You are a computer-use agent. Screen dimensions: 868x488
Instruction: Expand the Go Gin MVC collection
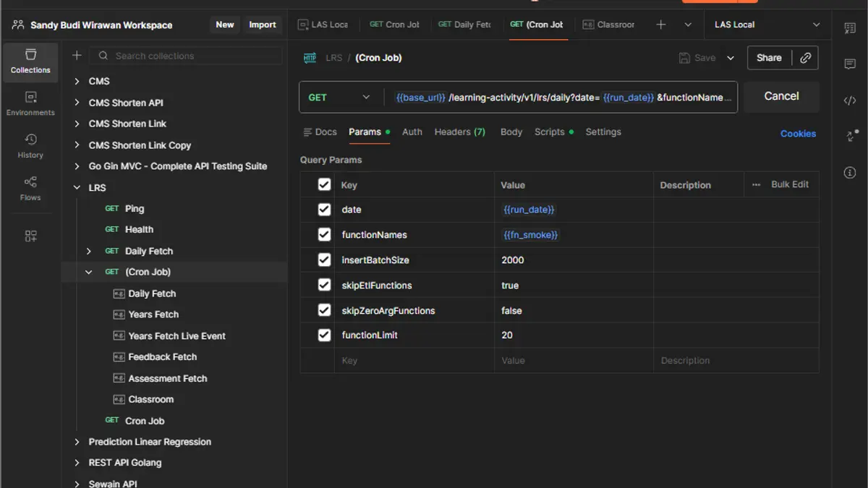77,166
